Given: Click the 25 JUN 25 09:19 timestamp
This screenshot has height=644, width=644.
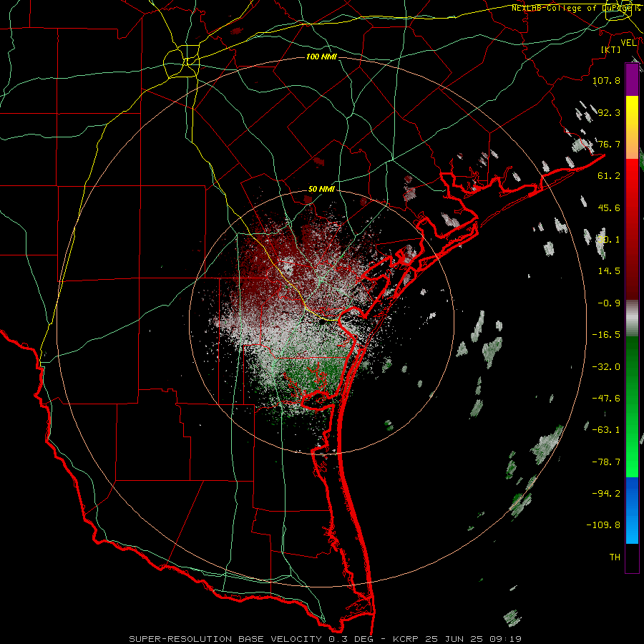Looking at the screenshot, I should [x=473, y=639].
